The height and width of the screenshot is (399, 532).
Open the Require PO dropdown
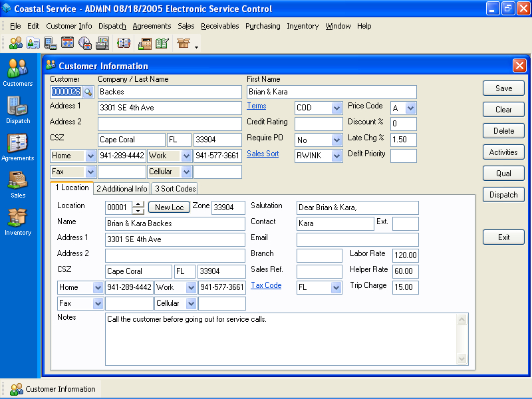336,140
